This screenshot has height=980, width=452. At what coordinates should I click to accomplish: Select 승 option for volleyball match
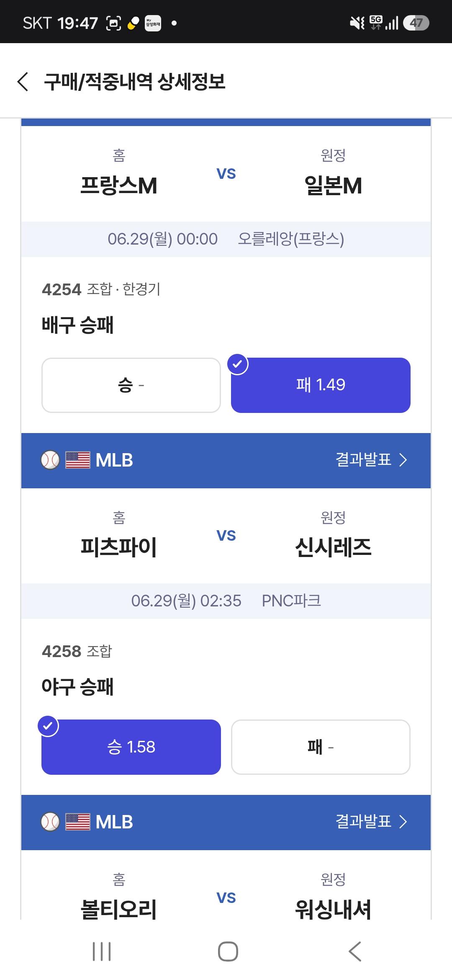pos(131,385)
